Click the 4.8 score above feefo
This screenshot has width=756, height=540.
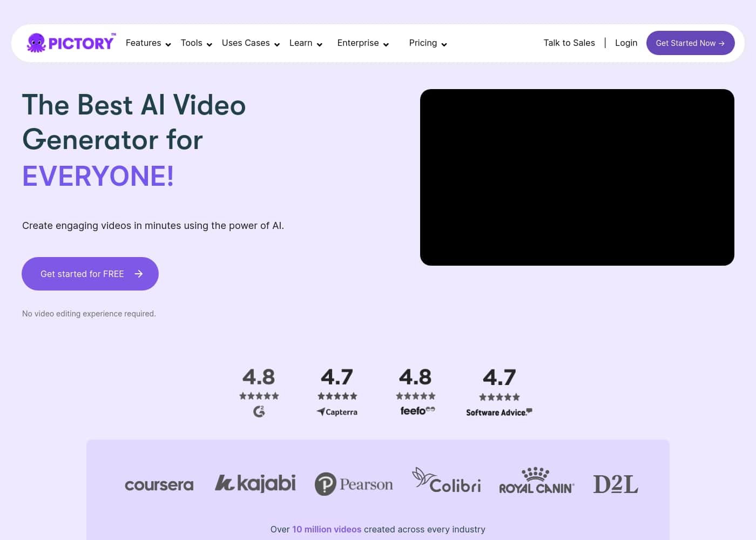pos(415,376)
